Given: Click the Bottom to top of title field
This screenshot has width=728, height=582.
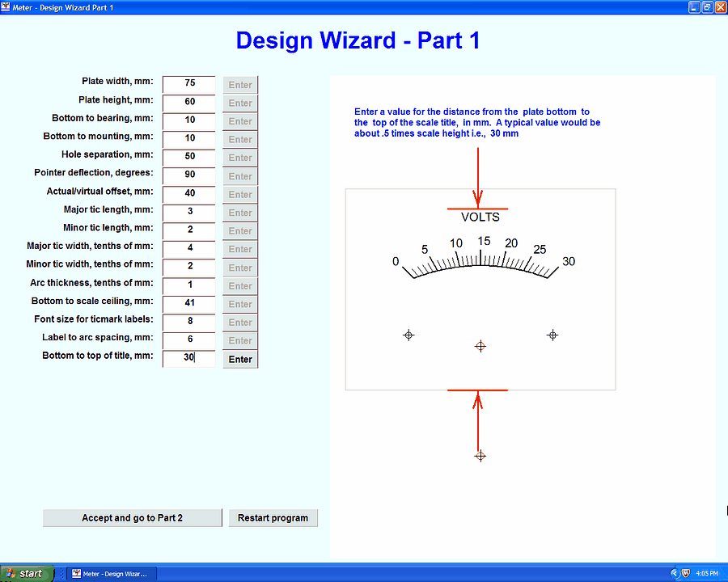Looking at the screenshot, I should point(189,357).
